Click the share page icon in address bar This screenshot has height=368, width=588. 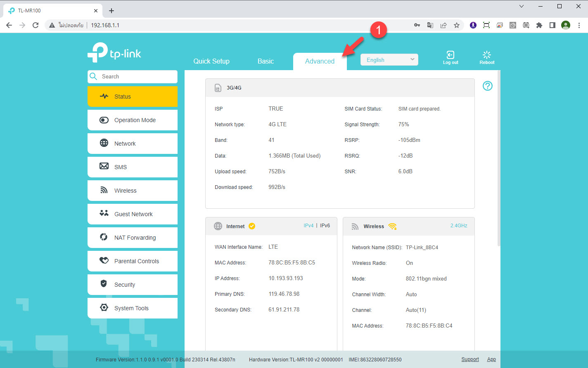(x=443, y=25)
